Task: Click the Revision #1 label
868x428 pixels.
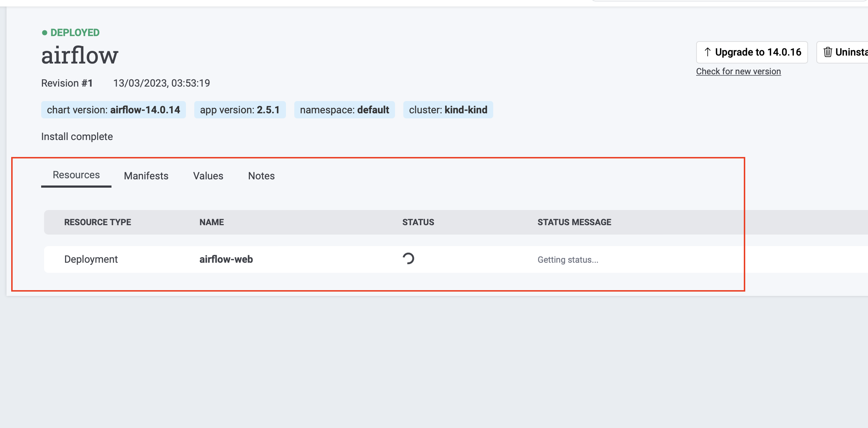Action: 67,83
